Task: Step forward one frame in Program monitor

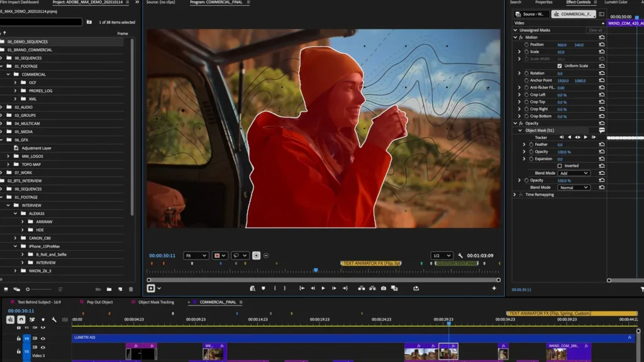Action: coord(334,288)
